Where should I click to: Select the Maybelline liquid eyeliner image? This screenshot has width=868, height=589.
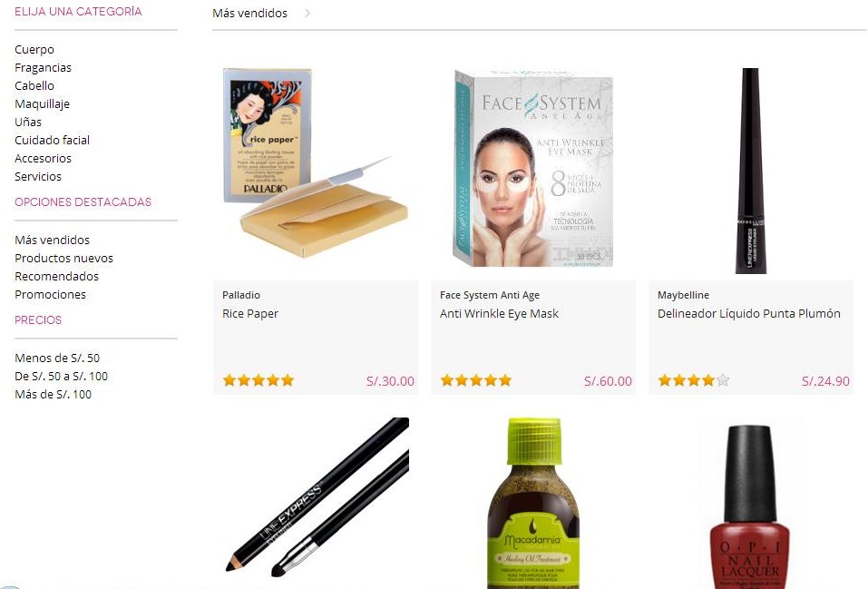[751, 171]
